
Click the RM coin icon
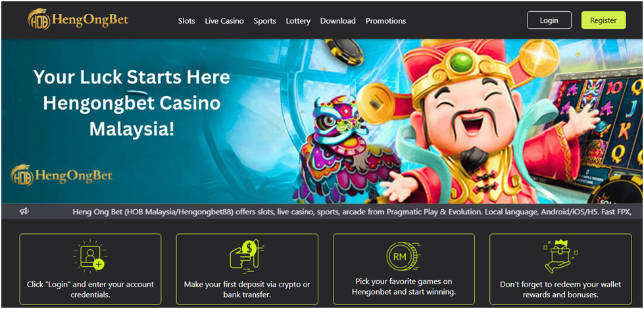coord(404,256)
